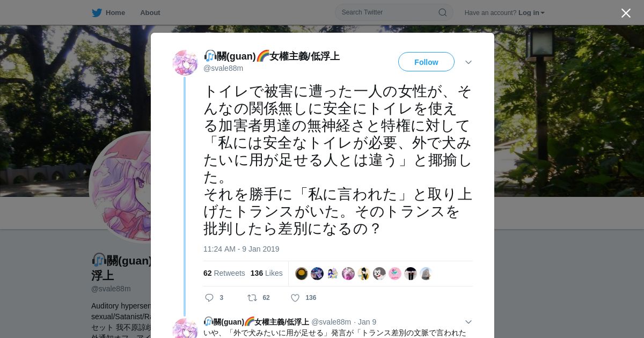The image size is (644, 338).
Task: Expand the tweet options chevron beside Follow
Action: (x=469, y=62)
